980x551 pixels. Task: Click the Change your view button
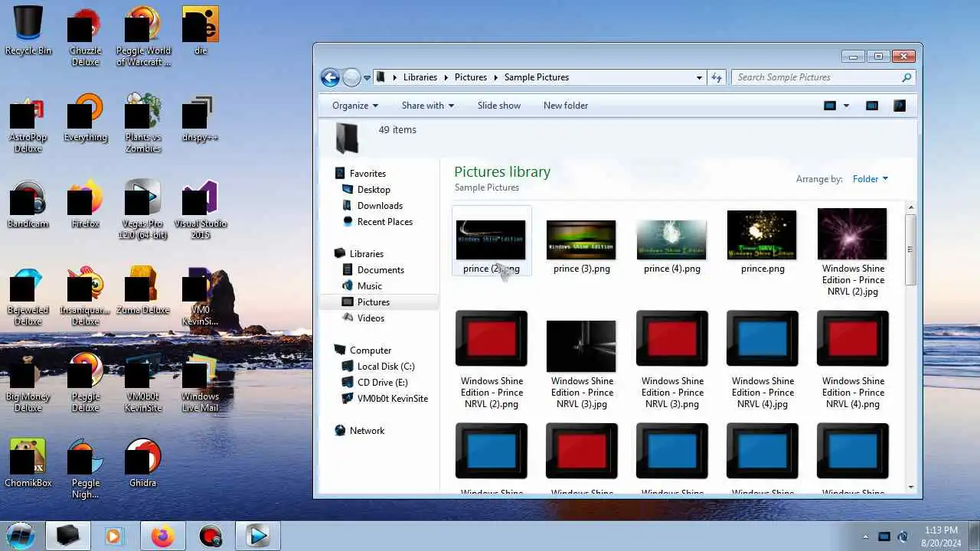click(830, 106)
